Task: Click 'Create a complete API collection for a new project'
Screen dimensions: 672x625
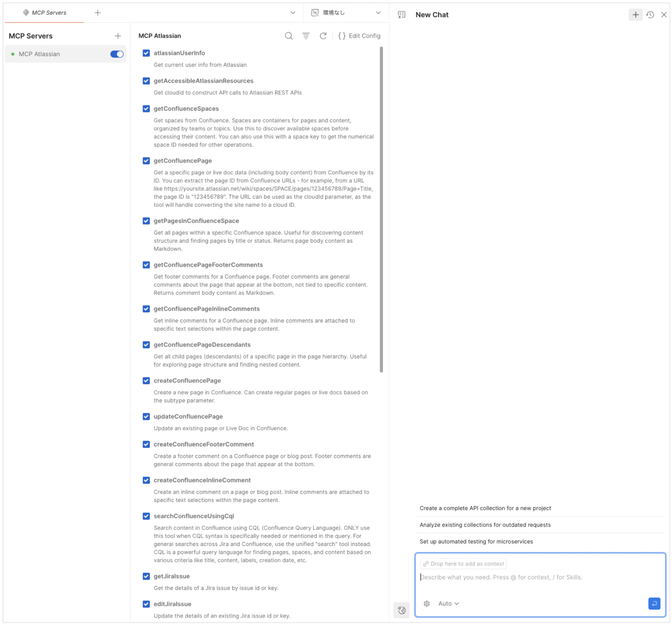Action: pyautogui.click(x=485, y=508)
